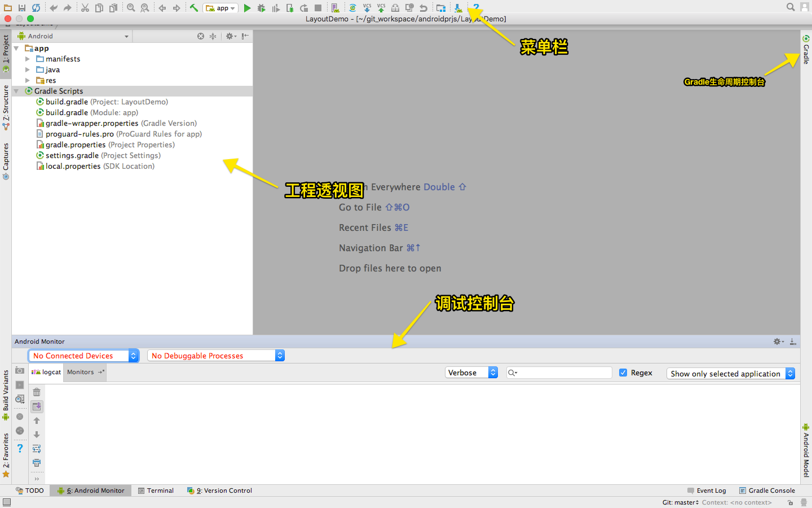The height and width of the screenshot is (508, 812).
Task: Open the No Connected Devices dropdown
Action: point(83,356)
